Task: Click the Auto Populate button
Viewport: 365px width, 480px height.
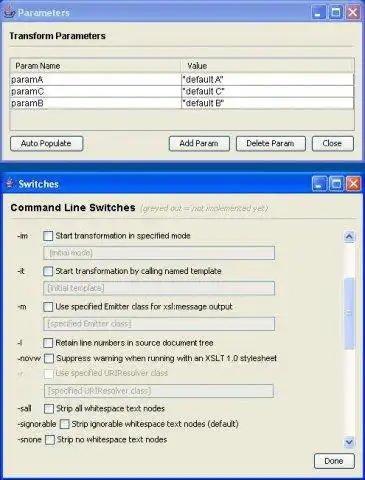Action: point(47,144)
